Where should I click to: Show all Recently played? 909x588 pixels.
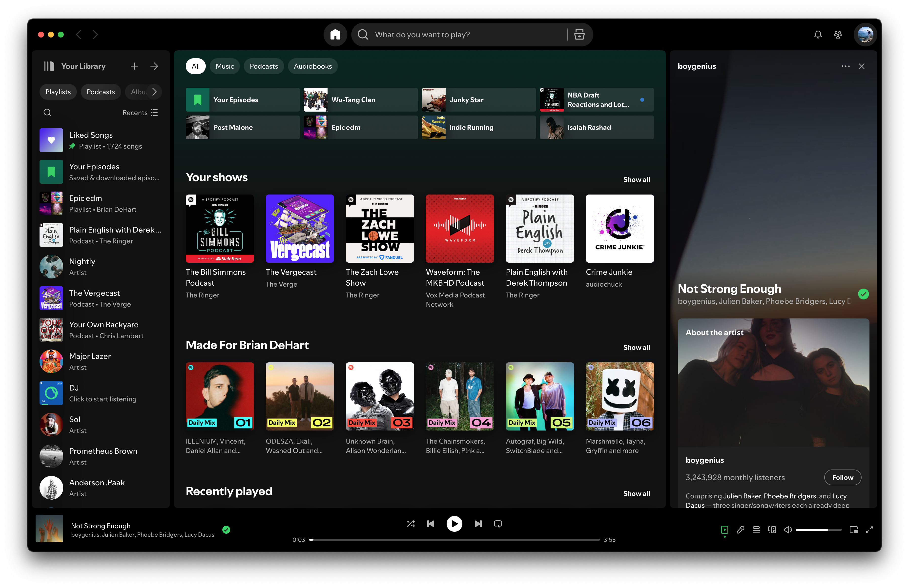636,493
